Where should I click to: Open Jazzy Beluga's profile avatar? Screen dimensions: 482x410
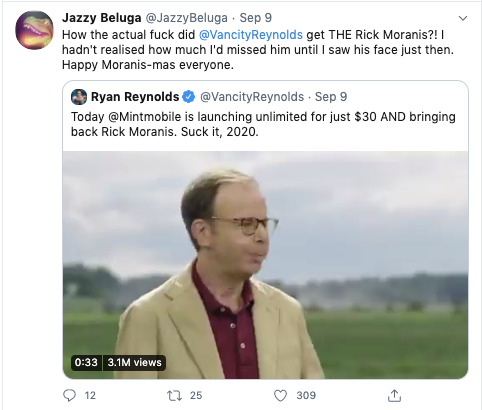pos(34,30)
